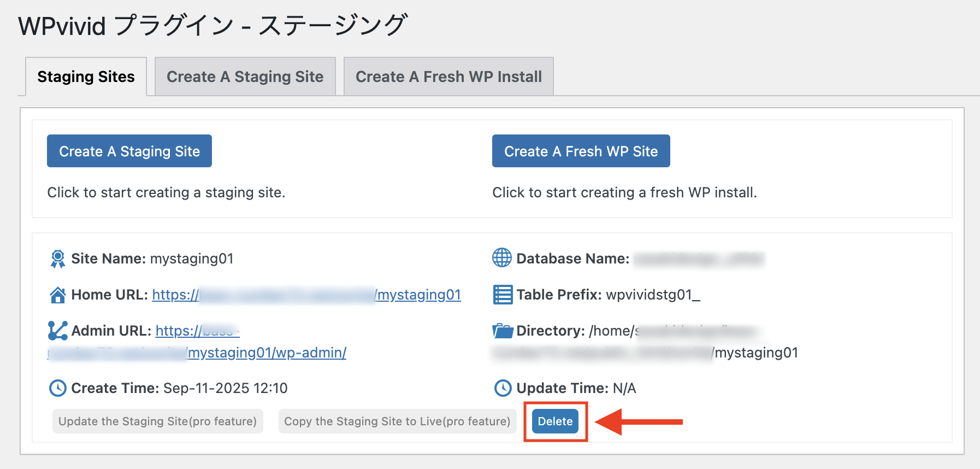Click the Update Time value N/A
980x469 pixels.
(x=624, y=388)
